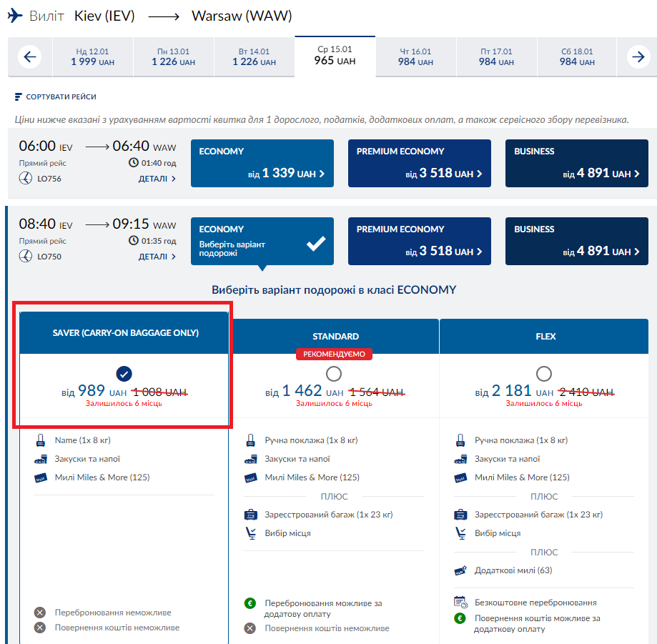Viewport: 657px width, 644px height.
Task: Expand details for the 06:00 flight
Action: point(157,179)
